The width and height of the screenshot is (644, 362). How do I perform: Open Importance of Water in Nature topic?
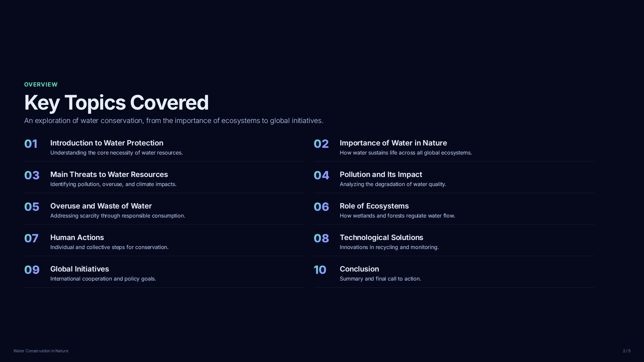[x=393, y=143]
